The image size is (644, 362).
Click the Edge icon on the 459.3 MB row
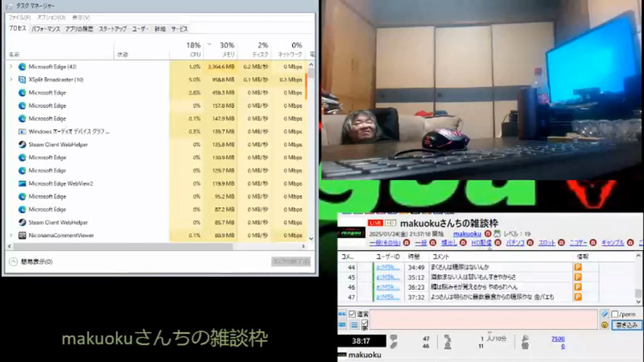[22, 93]
